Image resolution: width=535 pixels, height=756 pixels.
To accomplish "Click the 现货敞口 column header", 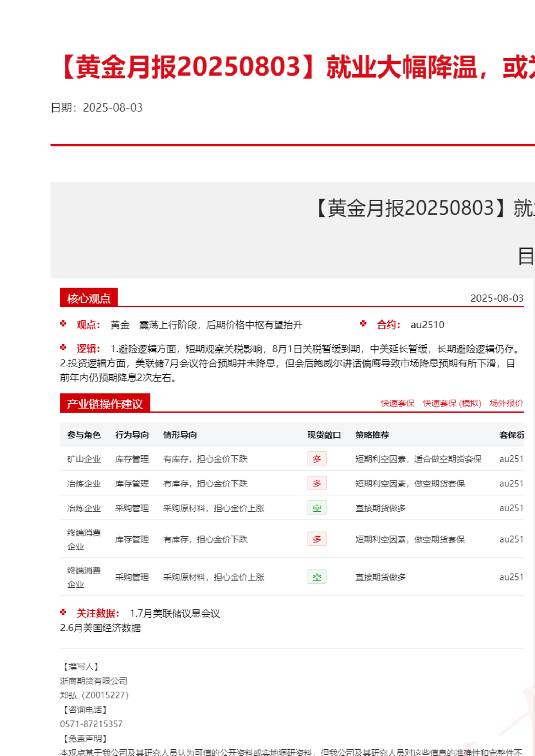I will (x=324, y=435).
